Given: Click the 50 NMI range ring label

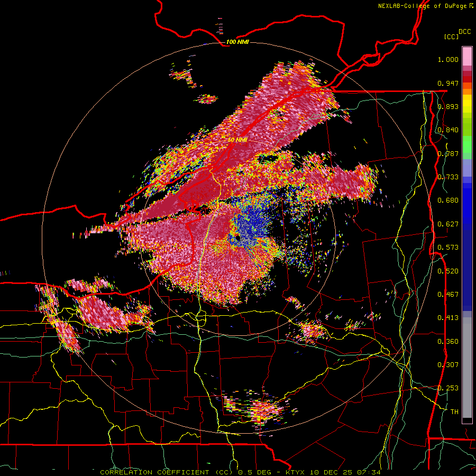Looking at the screenshot, I should coord(237,140).
